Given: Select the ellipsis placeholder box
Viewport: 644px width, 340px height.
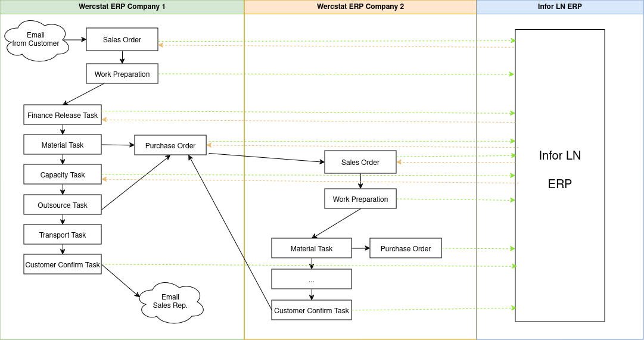Looking at the screenshot, I should [x=312, y=279].
